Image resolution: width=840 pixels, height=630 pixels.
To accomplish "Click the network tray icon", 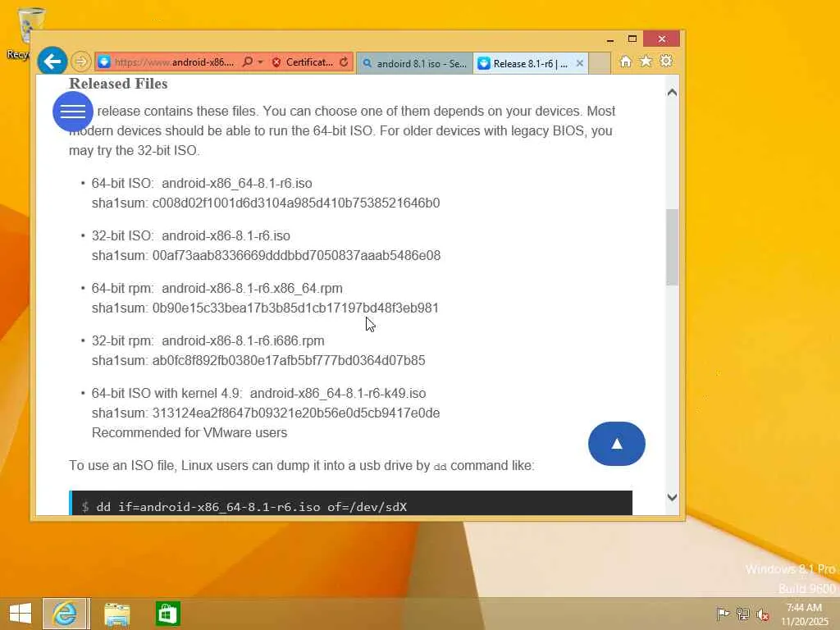I will [742, 614].
